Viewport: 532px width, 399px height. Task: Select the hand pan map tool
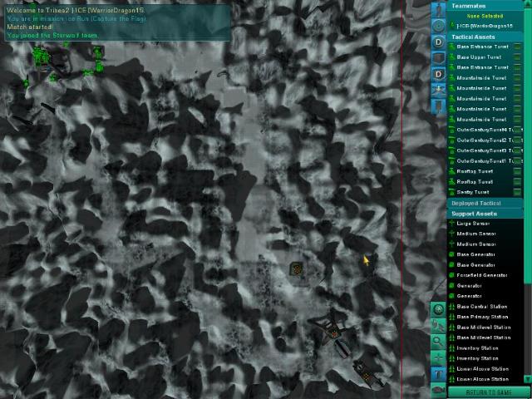tap(438, 326)
